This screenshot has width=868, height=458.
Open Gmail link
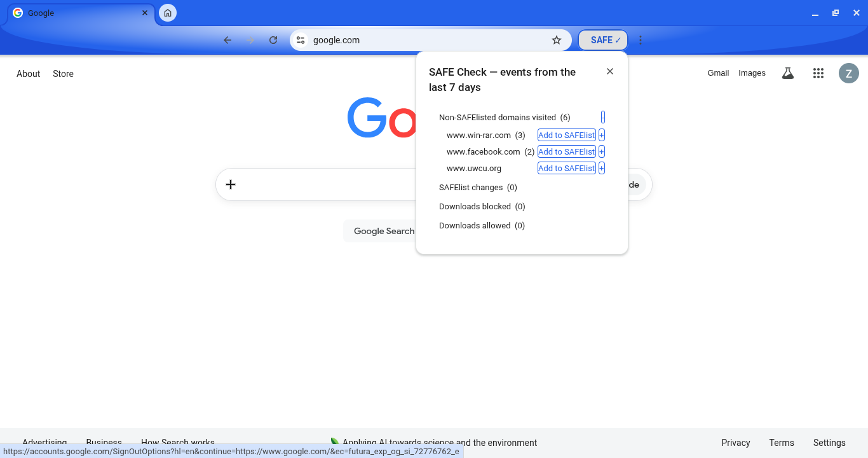coord(718,73)
